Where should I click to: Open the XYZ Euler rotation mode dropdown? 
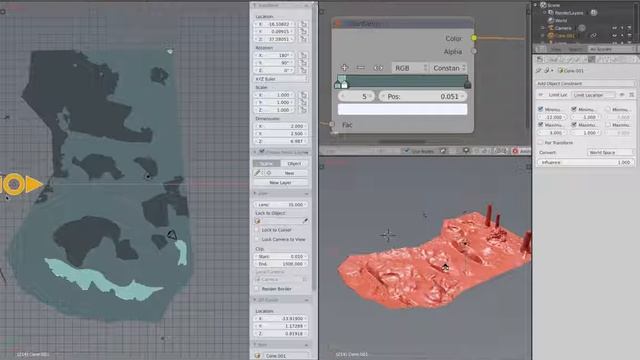pos(280,79)
